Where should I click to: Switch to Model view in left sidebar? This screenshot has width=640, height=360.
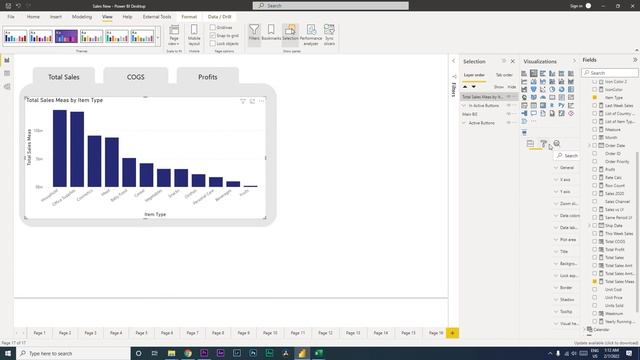[7, 87]
